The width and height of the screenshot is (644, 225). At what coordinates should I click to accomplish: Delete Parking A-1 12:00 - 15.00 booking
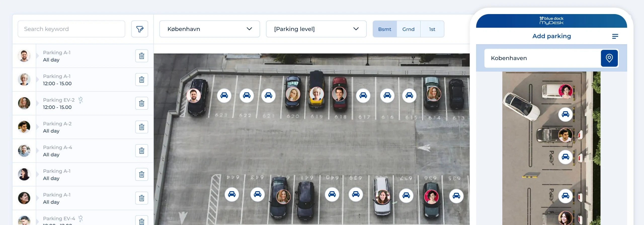tap(142, 80)
